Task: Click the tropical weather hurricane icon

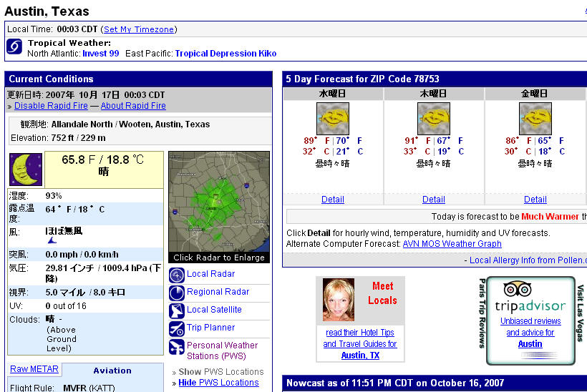Action: pyautogui.click(x=14, y=46)
